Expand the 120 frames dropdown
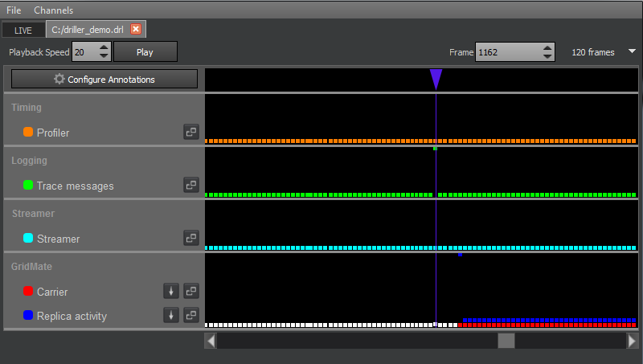The height and width of the screenshot is (364, 643). (632, 52)
